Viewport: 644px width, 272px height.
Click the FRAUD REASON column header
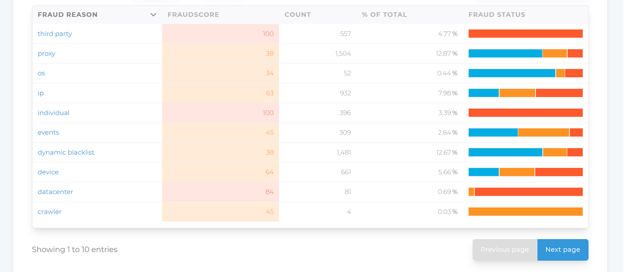point(68,14)
